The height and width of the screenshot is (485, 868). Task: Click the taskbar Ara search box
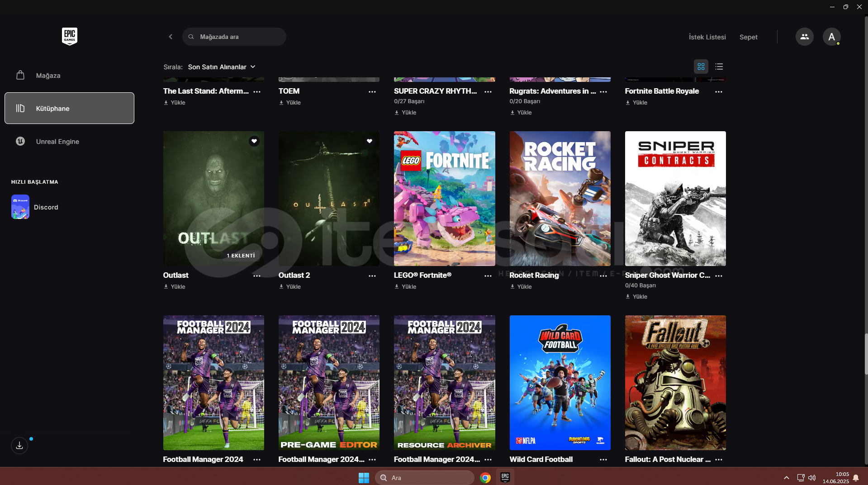tap(425, 478)
